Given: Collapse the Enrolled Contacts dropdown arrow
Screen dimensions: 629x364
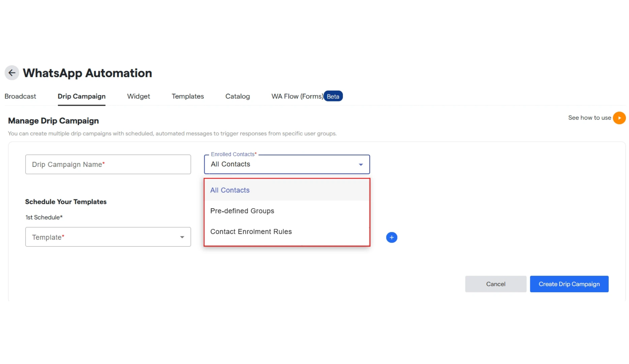Looking at the screenshot, I should pos(361,165).
